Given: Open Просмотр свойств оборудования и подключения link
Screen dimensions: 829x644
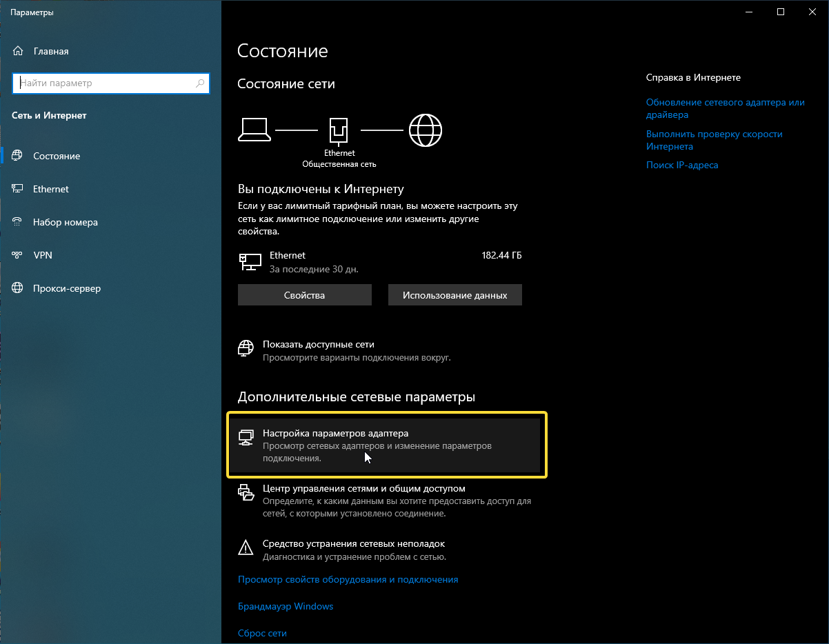Looking at the screenshot, I should (348, 580).
